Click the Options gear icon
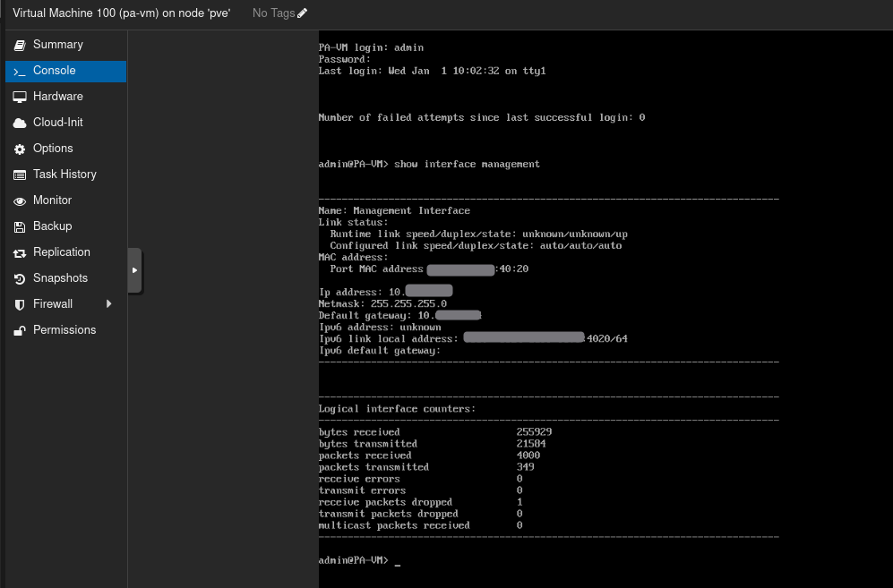This screenshot has width=893, height=588. [x=20, y=149]
